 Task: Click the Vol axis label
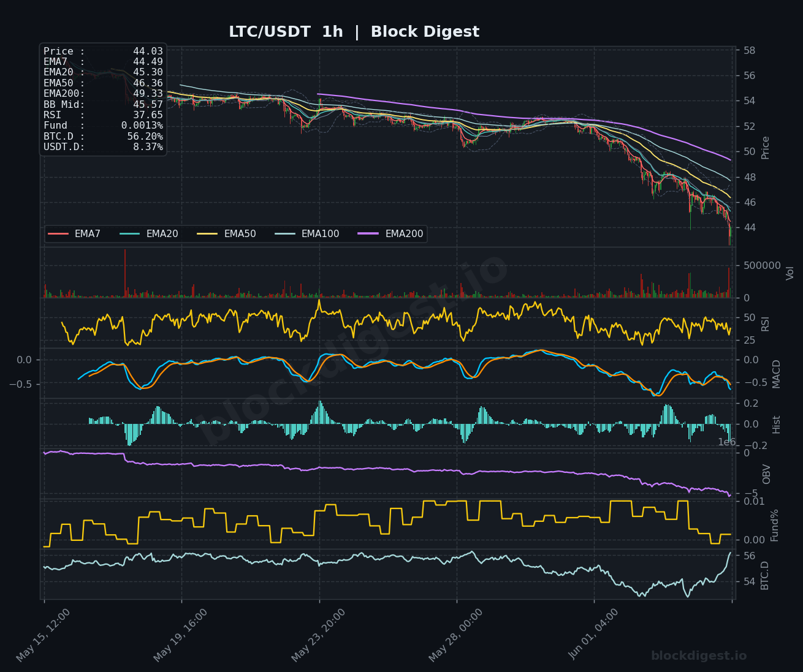coord(790,273)
